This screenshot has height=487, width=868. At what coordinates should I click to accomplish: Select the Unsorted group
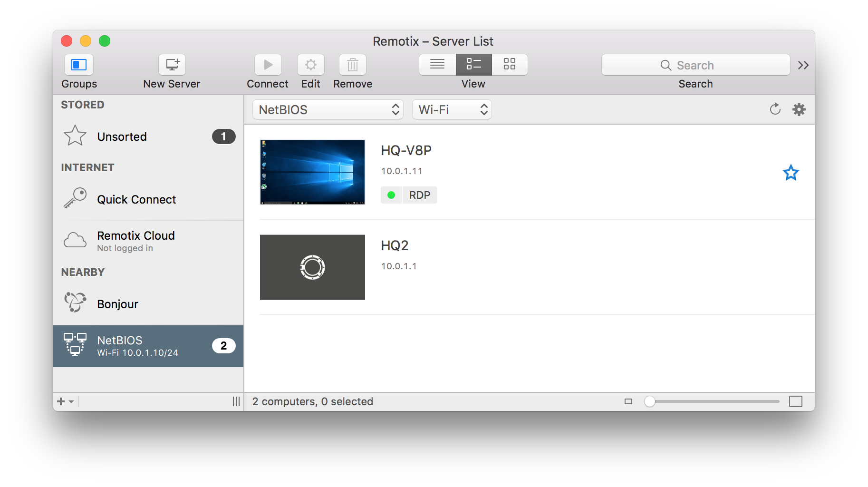(148, 136)
